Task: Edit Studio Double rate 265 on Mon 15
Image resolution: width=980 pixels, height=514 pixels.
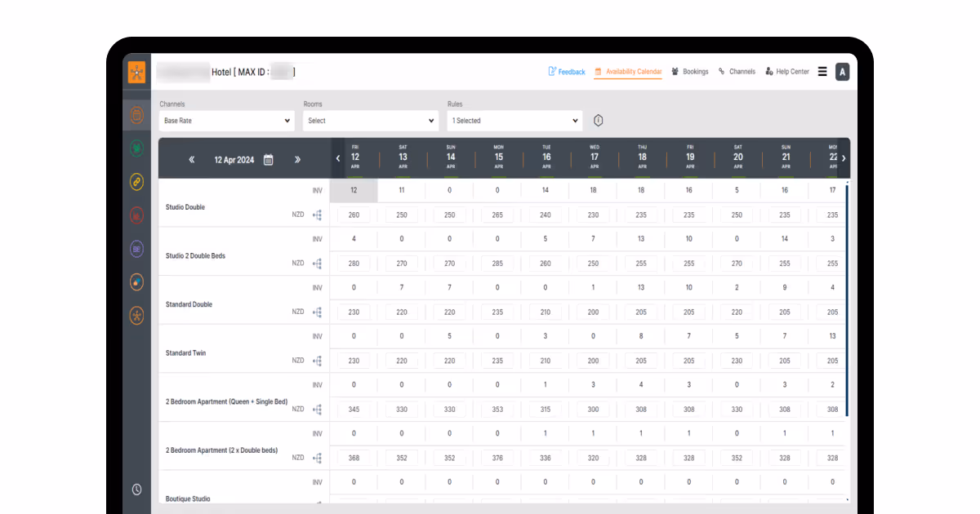Action: (x=497, y=215)
